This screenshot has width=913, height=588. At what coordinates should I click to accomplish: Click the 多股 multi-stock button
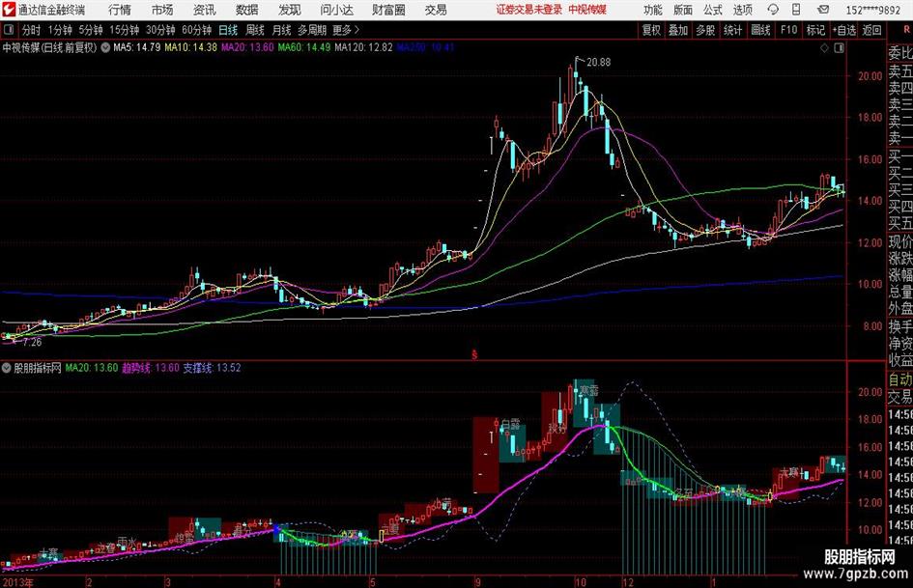click(705, 30)
